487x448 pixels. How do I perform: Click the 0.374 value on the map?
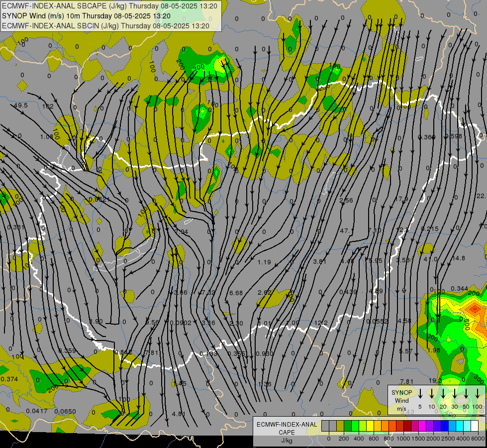pos(9,379)
